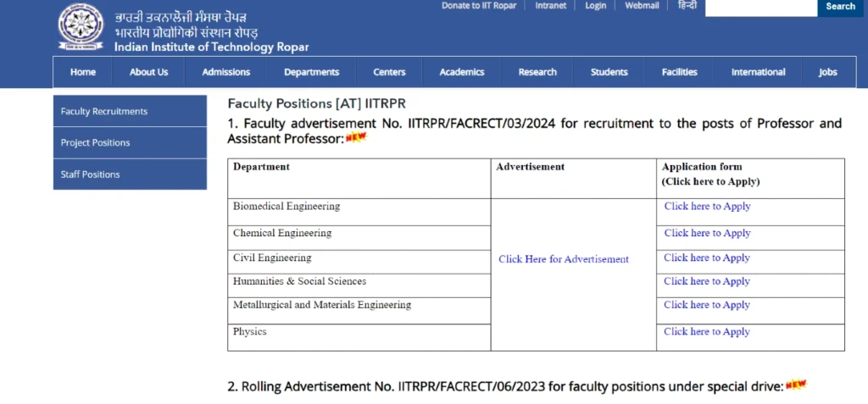Open the Academics menu
The height and width of the screenshot is (404, 868).
click(x=462, y=72)
